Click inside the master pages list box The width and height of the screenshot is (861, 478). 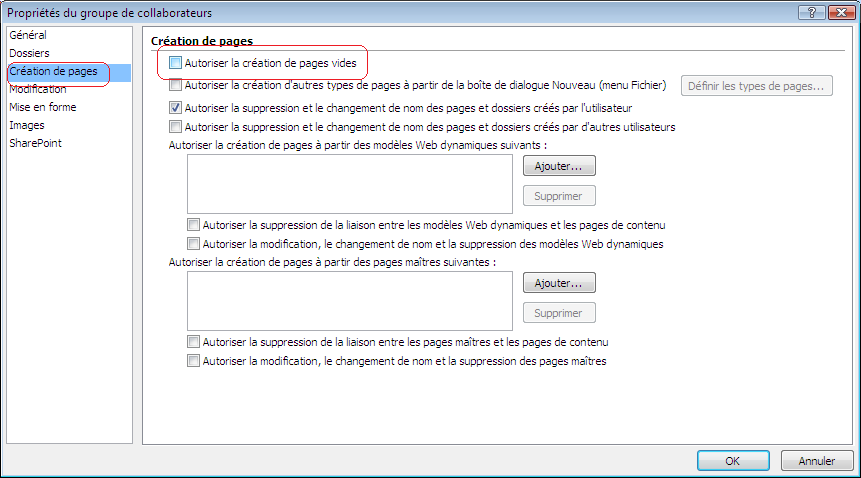pyautogui.click(x=349, y=301)
